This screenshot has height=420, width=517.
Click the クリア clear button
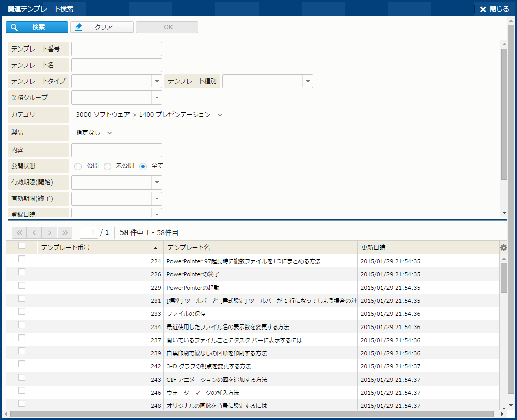coord(102,27)
